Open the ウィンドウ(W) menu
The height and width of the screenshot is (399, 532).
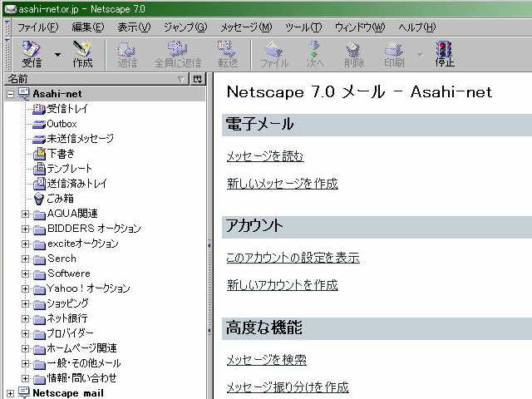click(360, 27)
